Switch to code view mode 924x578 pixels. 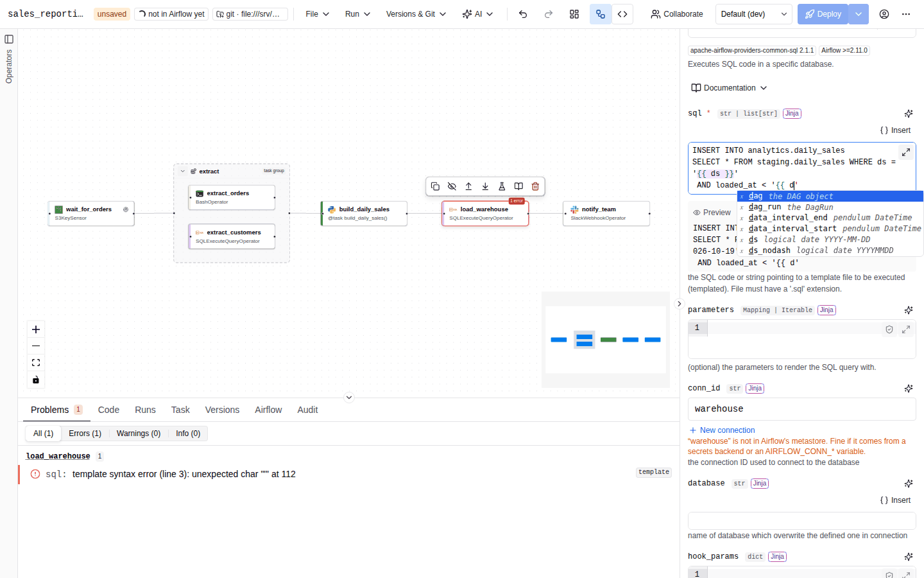622,14
